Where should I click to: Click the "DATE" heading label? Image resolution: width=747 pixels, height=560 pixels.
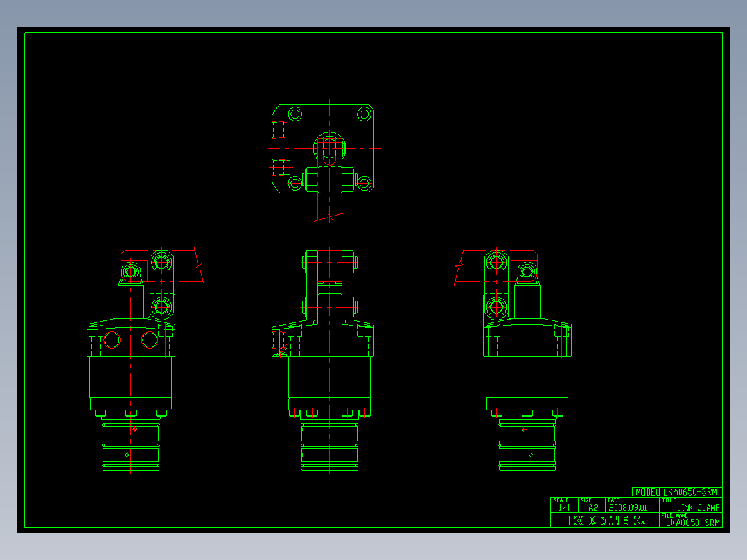(614, 500)
